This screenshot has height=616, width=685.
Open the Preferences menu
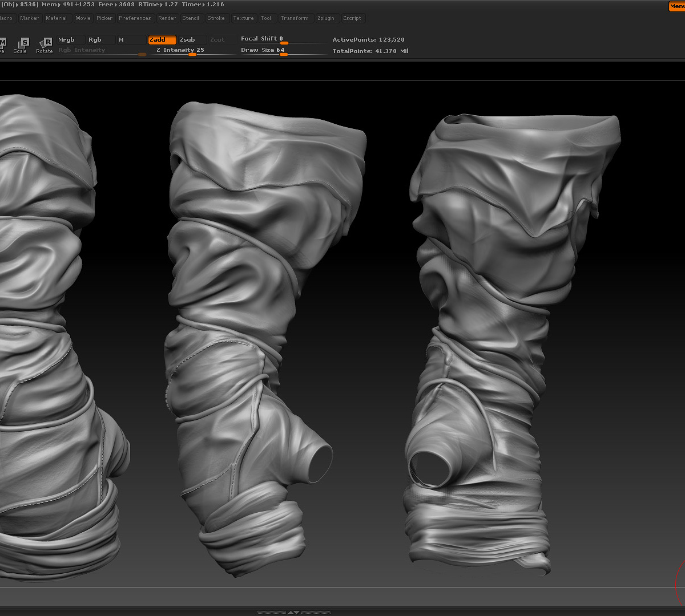(x=135, y=18)
